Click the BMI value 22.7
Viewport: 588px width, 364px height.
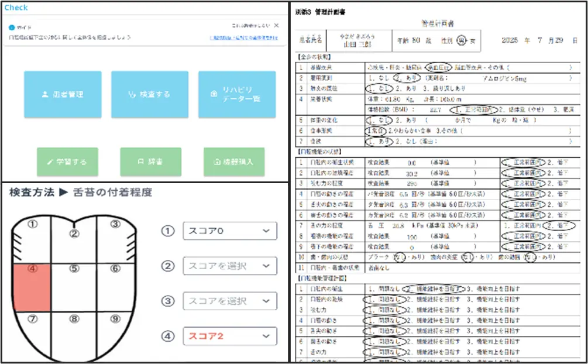(x=435, y=110)
